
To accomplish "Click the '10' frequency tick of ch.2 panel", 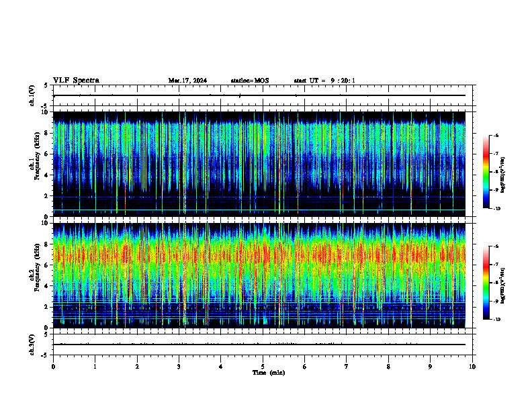I will tap(44, 223).
